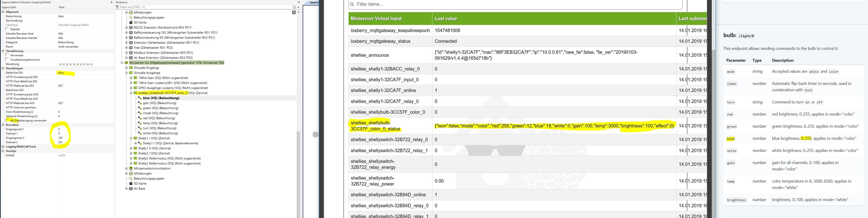Click the Virtuelle Eingänge folder icon
Screen dimensions: 868x218
pyautogui.click(x=131, y=68)
